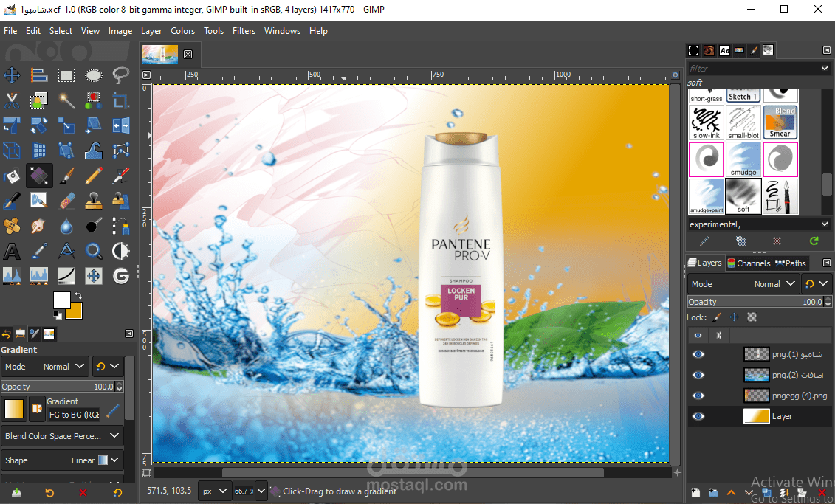Open the Layer menu
This screenshot has height=504, width=835.
point(151,31)
